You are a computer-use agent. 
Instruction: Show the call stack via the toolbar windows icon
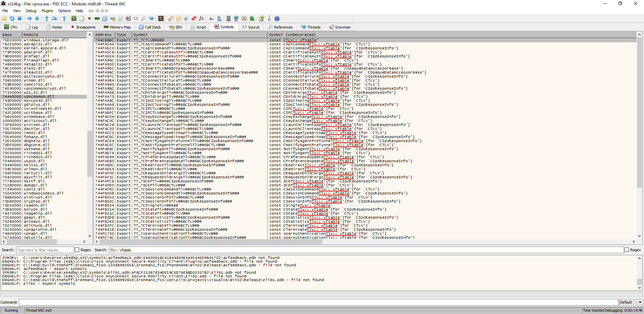point(105,18)
